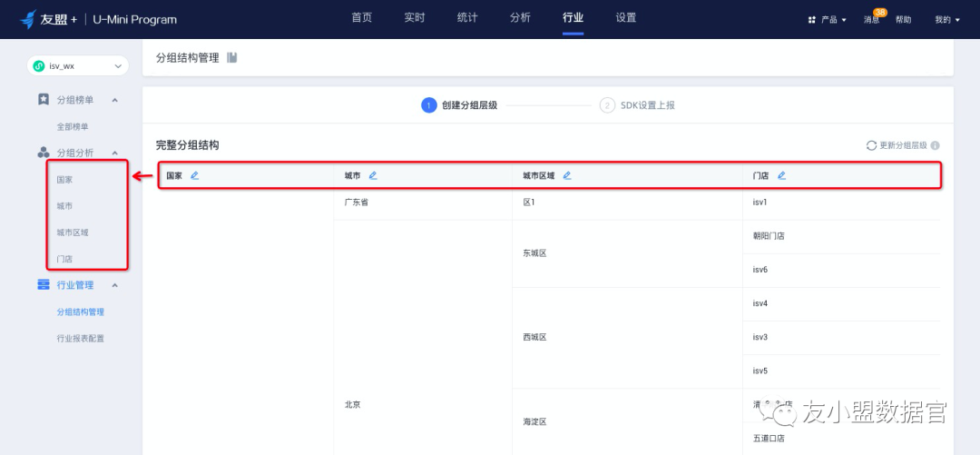Open 国家 in the sidebar
This screenshot has width=980, height=455.
click(x=64, y=180)
